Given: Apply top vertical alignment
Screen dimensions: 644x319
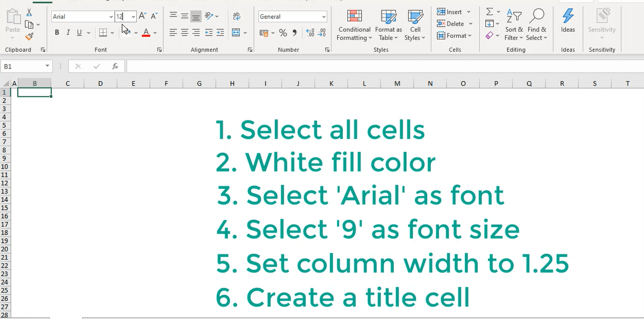Looking at the screenshot, I should [x=173, y=16].
